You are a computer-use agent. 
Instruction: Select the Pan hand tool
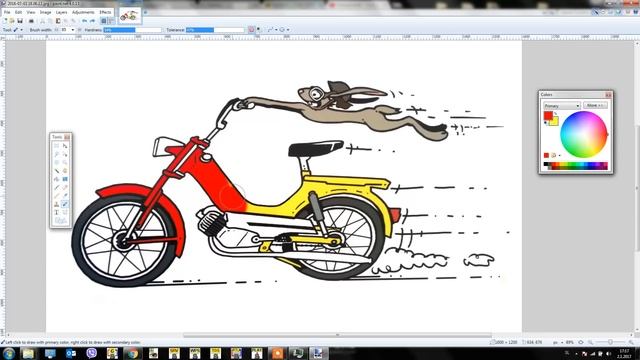point(65,171)
